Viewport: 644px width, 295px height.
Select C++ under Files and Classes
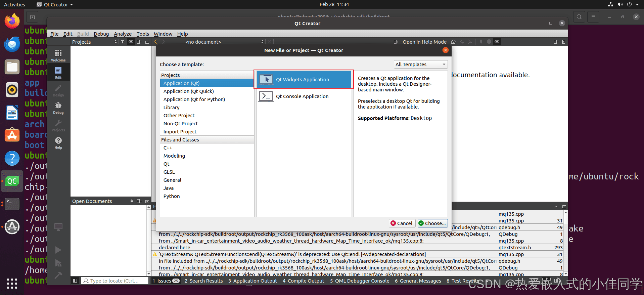(207, 147)
